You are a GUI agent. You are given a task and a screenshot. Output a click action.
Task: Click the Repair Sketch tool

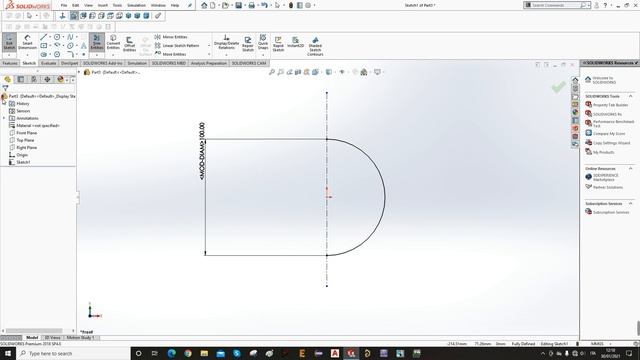tap(248, 43)
